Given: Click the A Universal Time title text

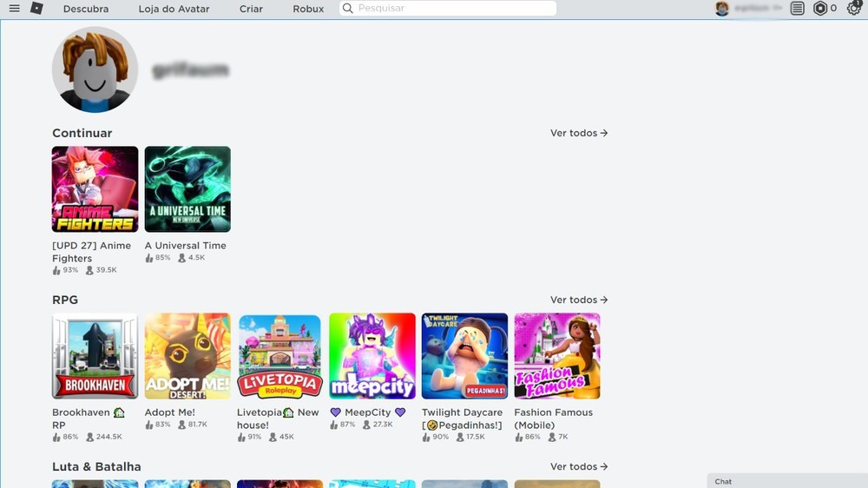Looking at the screenshot, I should (186, 246).
